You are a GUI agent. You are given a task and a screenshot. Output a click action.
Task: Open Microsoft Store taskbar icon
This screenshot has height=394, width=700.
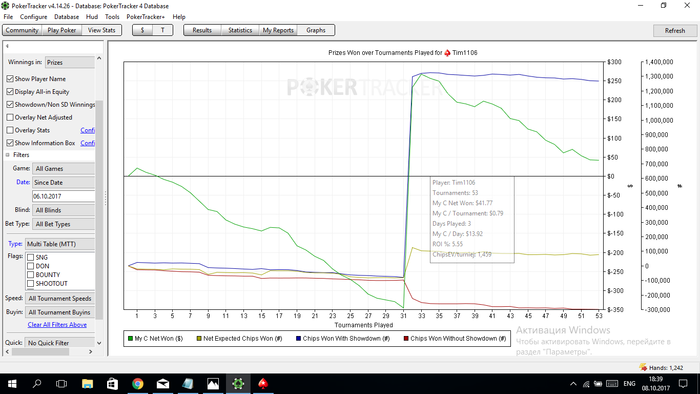(x=112, y=384)
